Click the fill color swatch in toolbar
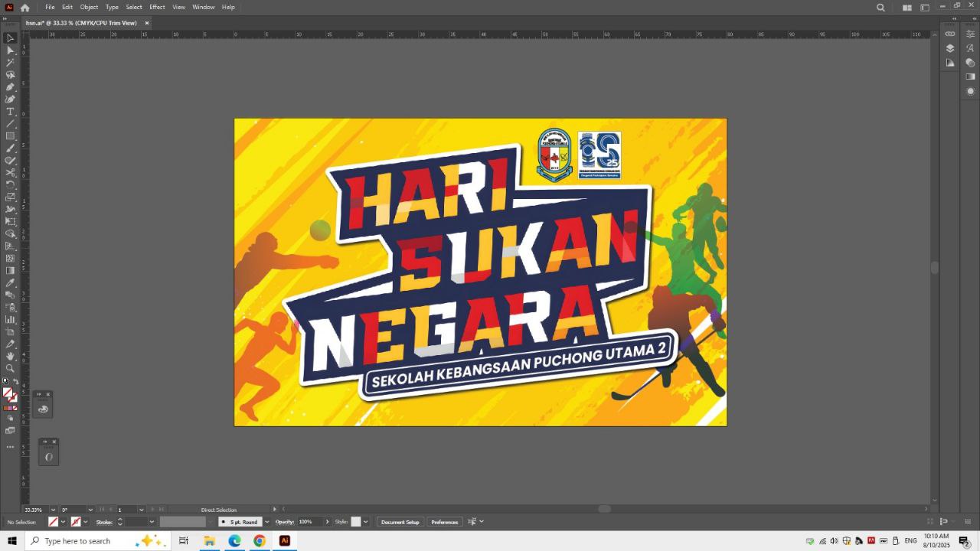 click(8, 393)
